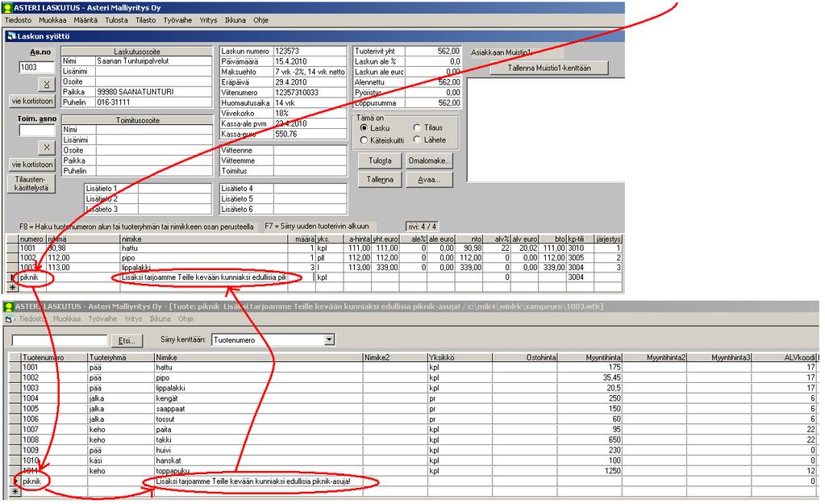825x504 pixels.
Task: Open Muokkaa menu in lower product window
Action: (67, 319)
